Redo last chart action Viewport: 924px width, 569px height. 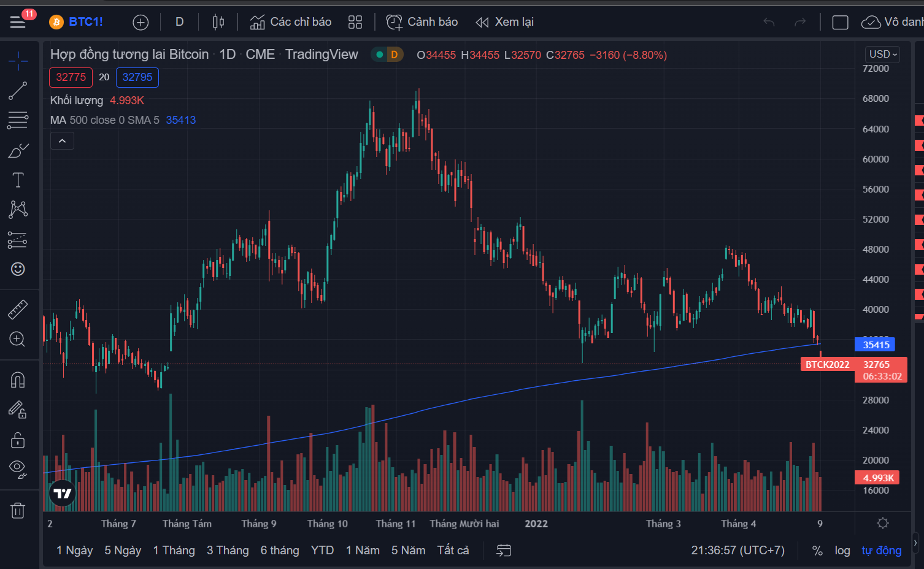(800, 22)
